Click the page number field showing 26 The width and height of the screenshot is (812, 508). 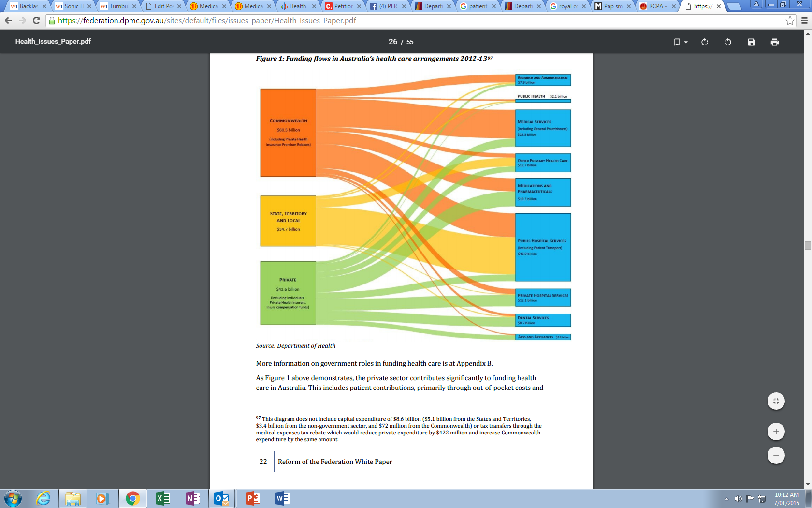coord(393,42)
